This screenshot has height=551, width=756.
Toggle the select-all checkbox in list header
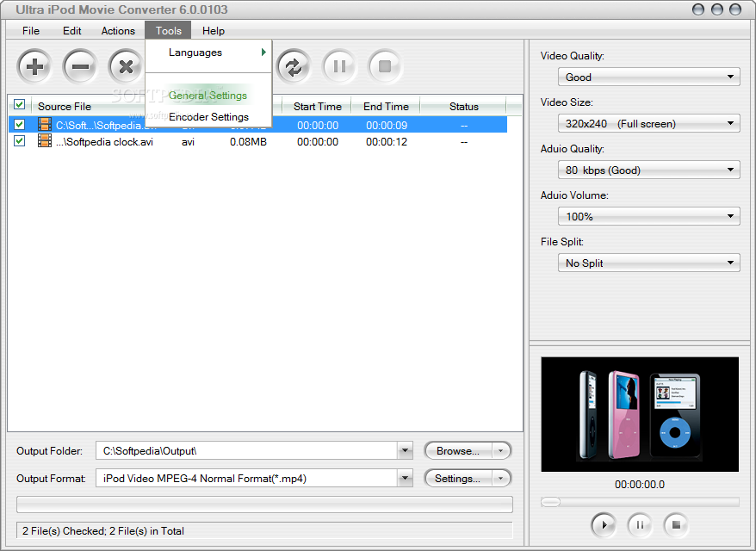(19, 104)
